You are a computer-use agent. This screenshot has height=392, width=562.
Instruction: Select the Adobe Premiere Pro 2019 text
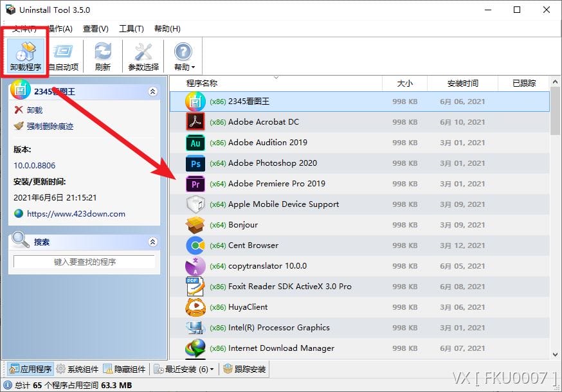tap(276, 183)
